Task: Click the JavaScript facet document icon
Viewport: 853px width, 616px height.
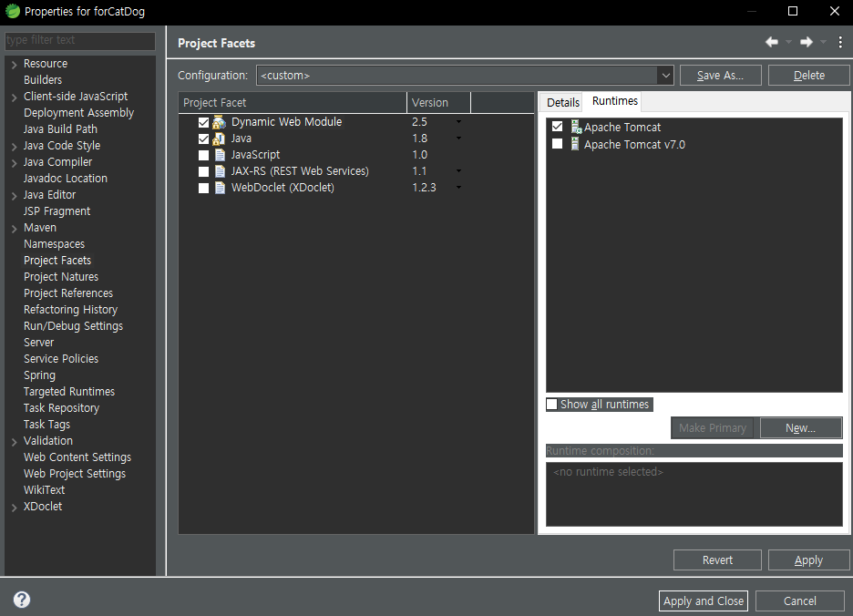Action: point(220,155)
